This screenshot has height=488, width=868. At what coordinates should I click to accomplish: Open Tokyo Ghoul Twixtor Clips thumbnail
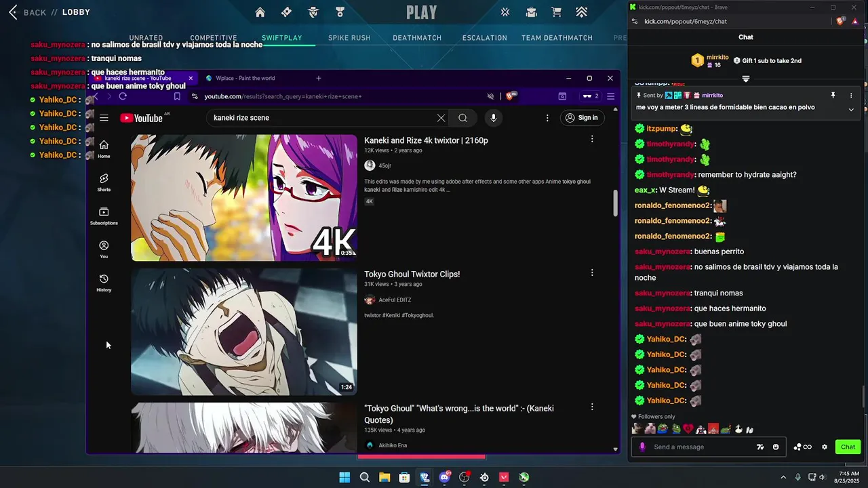point(244,331)
